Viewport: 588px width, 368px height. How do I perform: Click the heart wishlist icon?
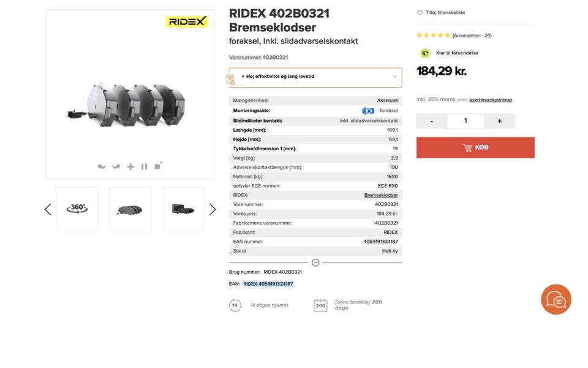[x=420, y=13]
